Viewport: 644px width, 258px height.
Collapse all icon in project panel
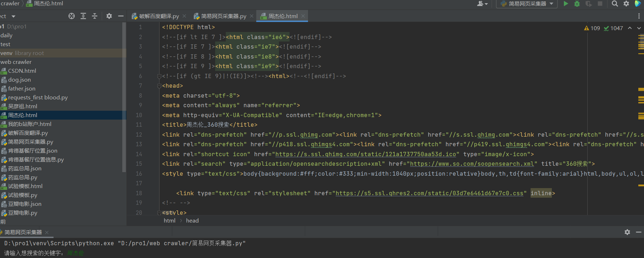click(x=95, y=16)
